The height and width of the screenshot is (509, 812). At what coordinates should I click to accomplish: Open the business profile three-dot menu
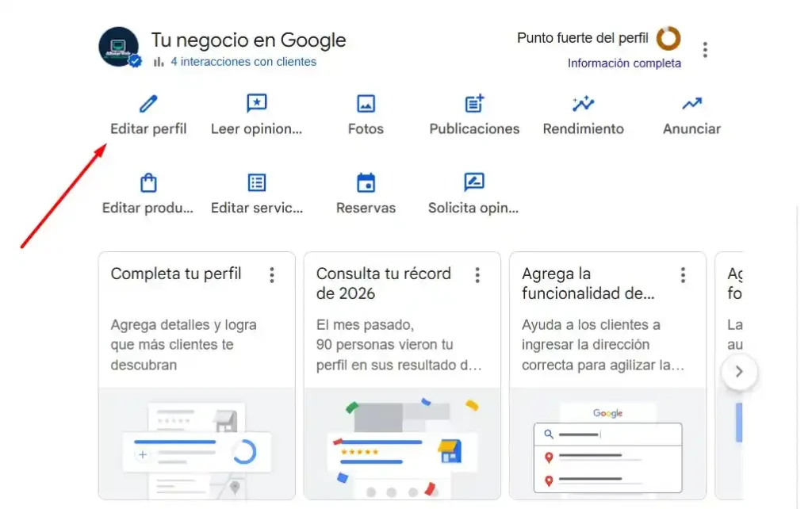click(705, 50)
